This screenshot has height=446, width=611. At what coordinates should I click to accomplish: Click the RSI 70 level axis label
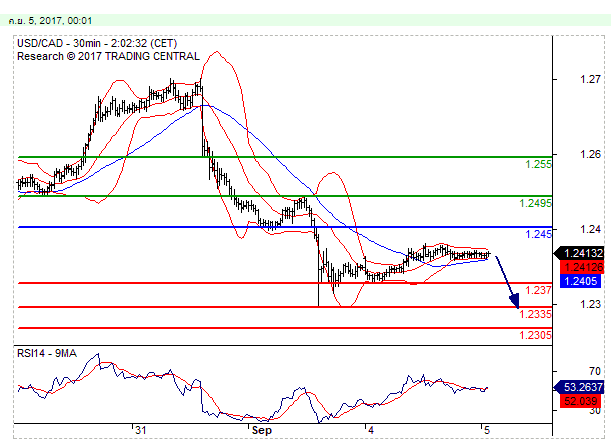[x=595, y=371]
